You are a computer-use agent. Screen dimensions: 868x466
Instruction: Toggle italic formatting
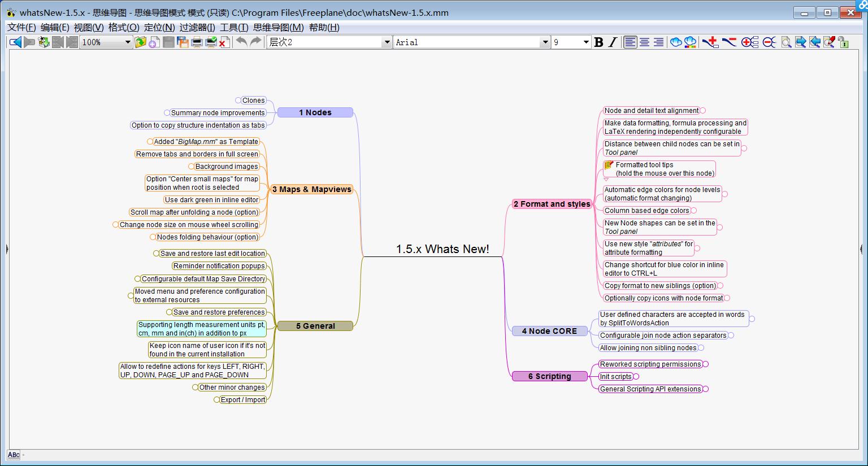click(613, 42)
